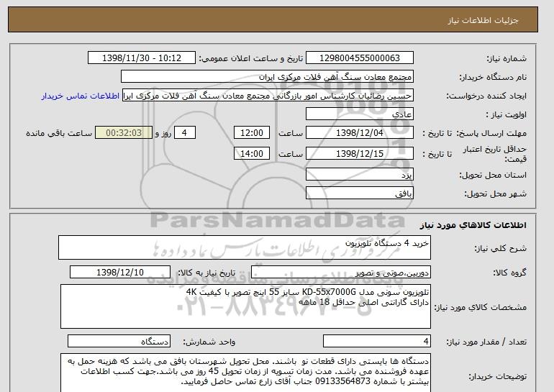Viewport: 554px width, 392px height.
Task: Click the شماره نیاز field 1298004555000063
Action: (359, 58)
